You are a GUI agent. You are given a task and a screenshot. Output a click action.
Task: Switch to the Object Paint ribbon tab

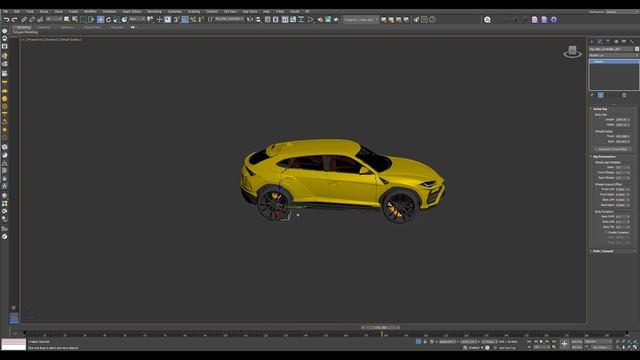coord(92,27)
